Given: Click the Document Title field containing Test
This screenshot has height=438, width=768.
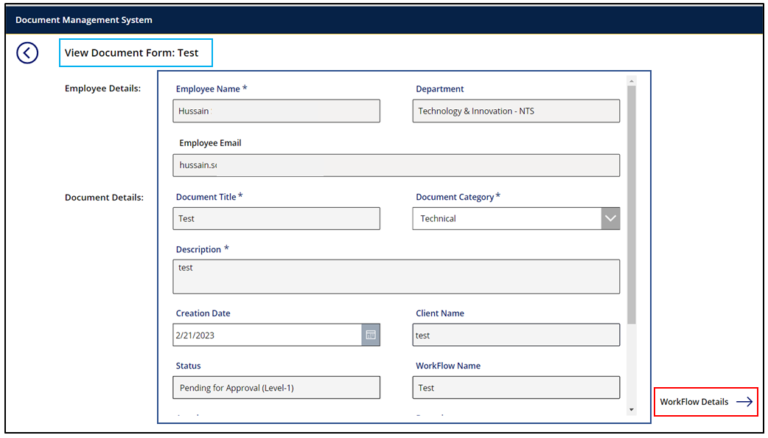Looking at the screenshot, I should 276,219.
